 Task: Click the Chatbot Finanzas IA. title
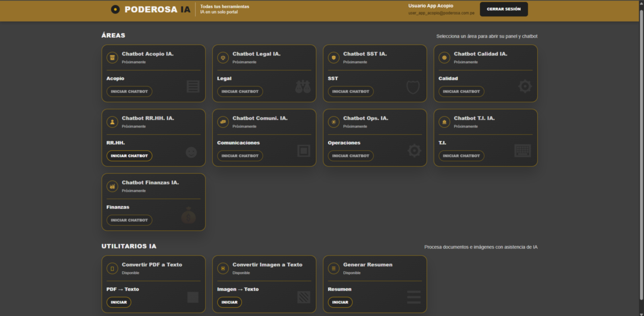click(x=150, y=183)
